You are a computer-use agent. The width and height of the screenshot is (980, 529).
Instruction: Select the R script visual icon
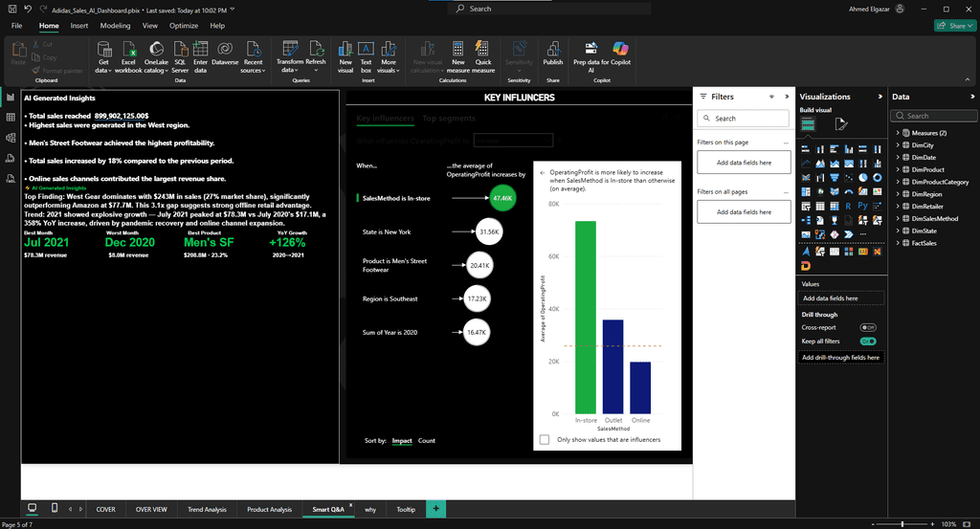[x=848, y=206]
